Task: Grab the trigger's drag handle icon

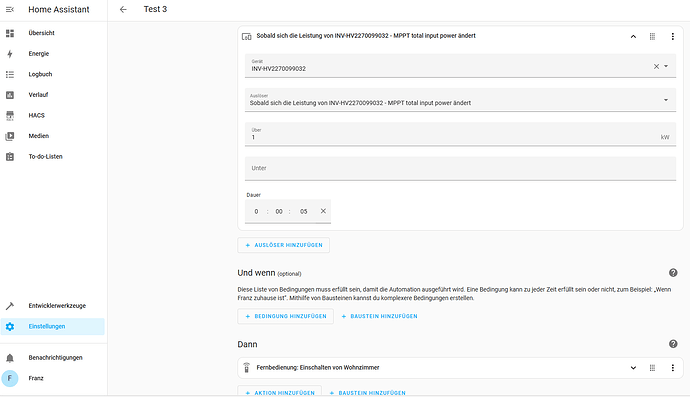Action: pos(653,37)
